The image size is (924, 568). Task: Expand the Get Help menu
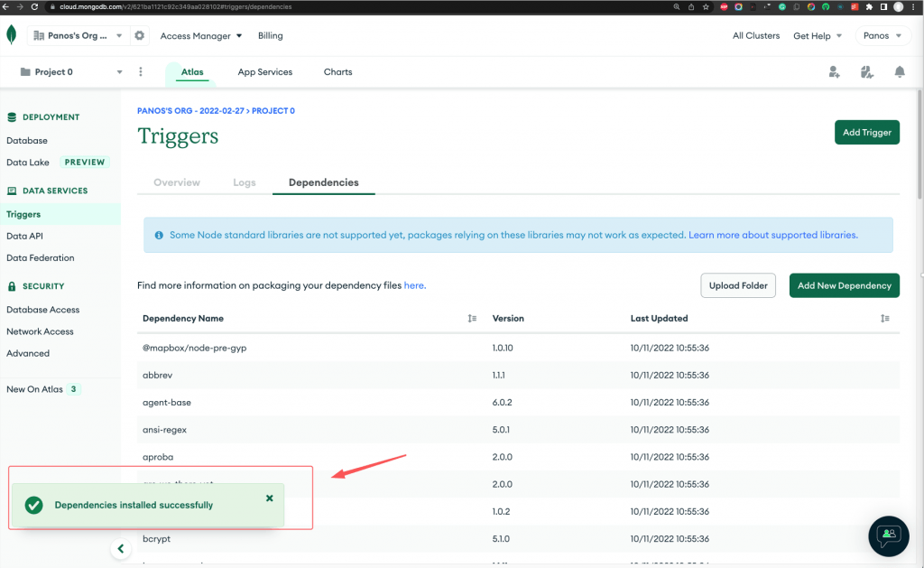(x=818, y=36)
